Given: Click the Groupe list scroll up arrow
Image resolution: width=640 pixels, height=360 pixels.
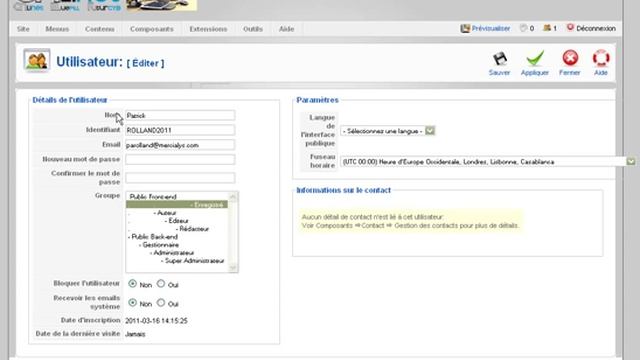Looking at the screenshot, I should pyautogui.click(x=233, y=197).
